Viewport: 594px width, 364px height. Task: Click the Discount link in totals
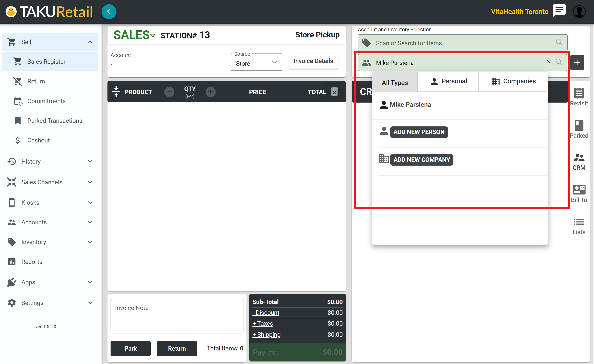266,312
